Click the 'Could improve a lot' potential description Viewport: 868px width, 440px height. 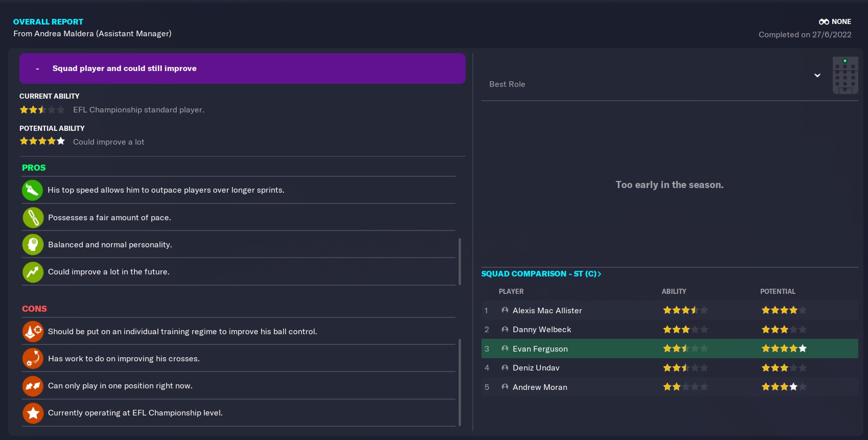pyautogui.click(x=109, y=142)
